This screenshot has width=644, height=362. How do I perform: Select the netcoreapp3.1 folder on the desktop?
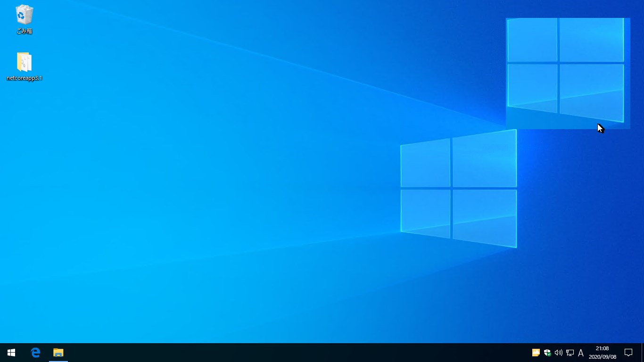(x=24, y=66)
